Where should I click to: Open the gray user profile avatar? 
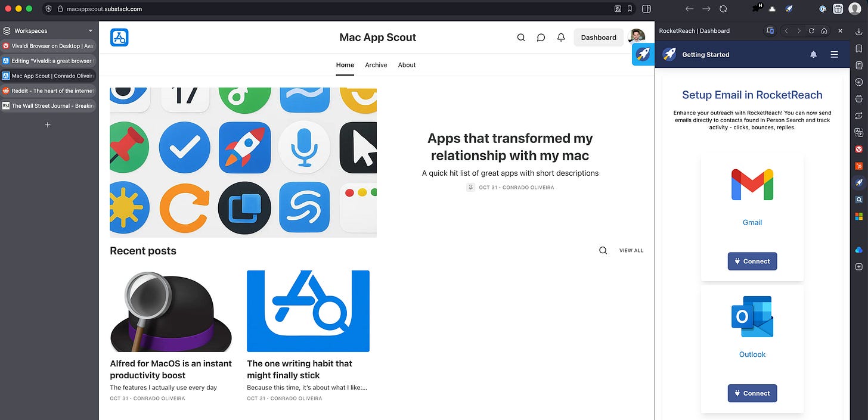(x=855, y=9)
